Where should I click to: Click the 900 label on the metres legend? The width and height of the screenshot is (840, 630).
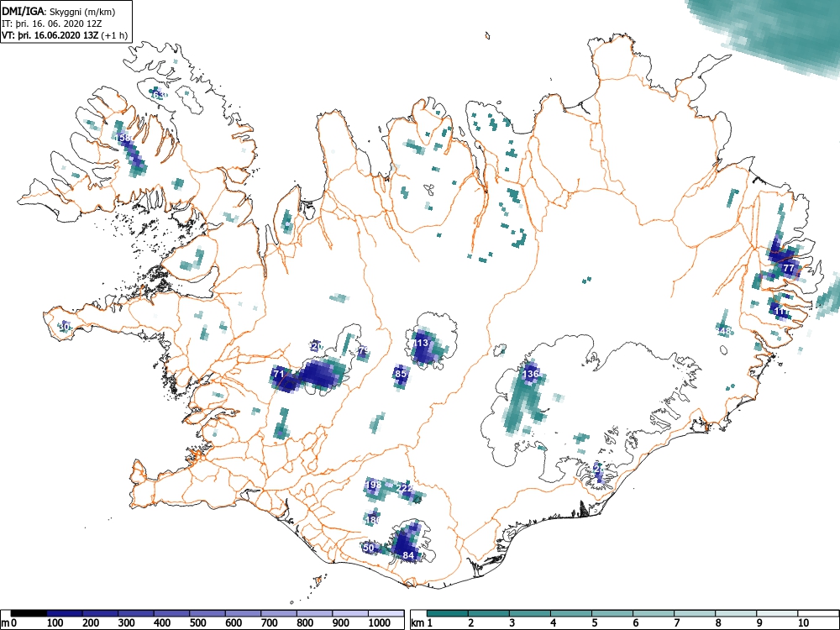pyautogui.click(x=340, y=623)
